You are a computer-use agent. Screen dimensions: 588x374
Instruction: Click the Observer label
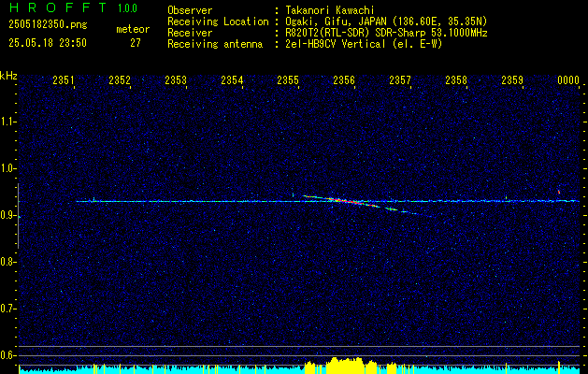point(190,10)
